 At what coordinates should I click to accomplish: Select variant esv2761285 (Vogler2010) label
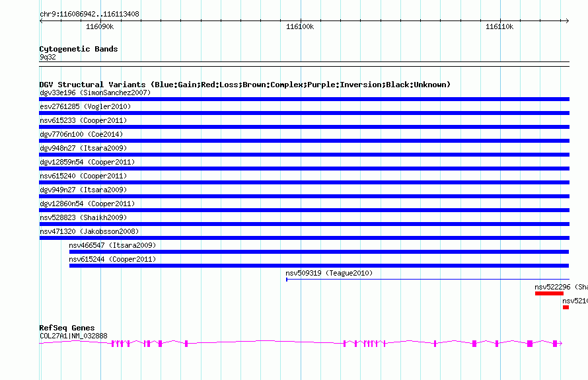click(85, 106)
